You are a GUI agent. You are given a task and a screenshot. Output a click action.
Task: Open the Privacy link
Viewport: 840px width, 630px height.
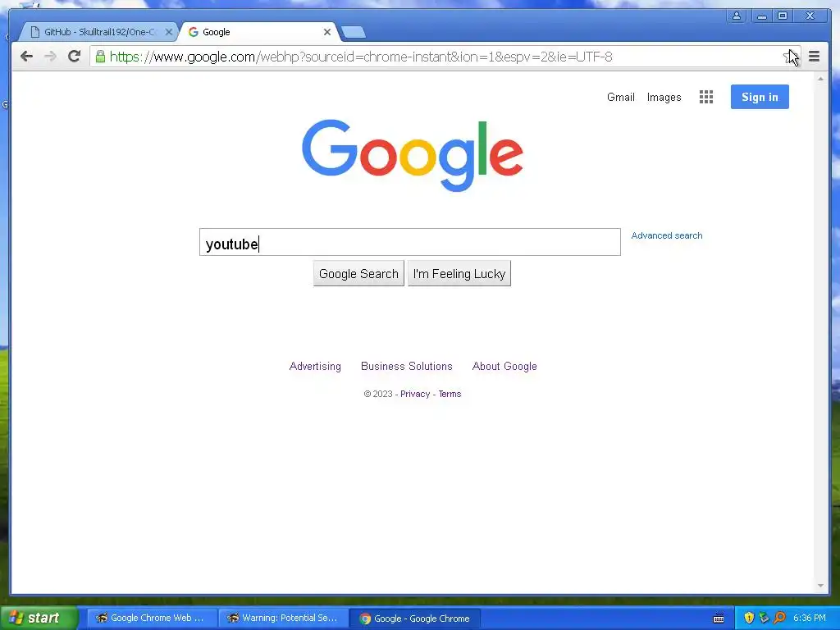coord(415,395)
